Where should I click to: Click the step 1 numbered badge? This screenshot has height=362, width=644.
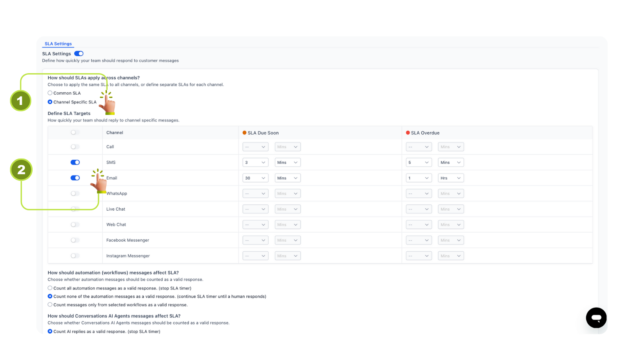20,101
